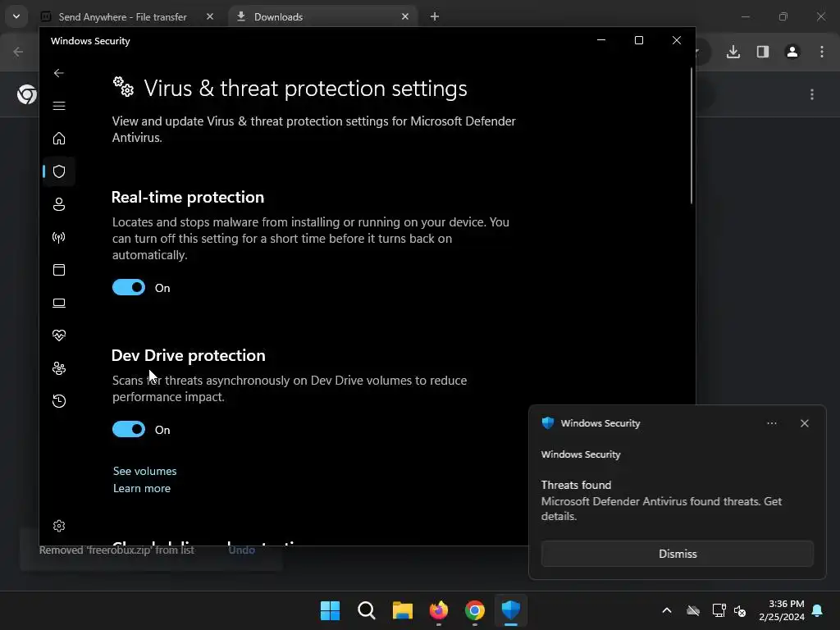This screenshot has width=840, height=630.
Task: Click Windows Security taskbar icon
Action: pos(510,610)
